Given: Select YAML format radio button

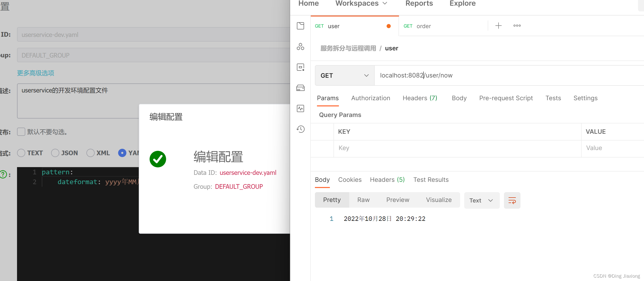Looking at the screenshot, I should [x=122, y=153].
